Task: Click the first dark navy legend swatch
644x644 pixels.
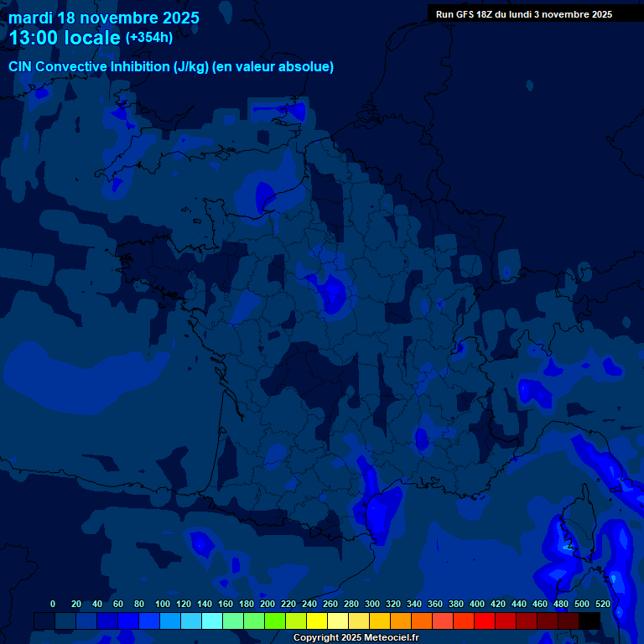Action: coord(44,621)
